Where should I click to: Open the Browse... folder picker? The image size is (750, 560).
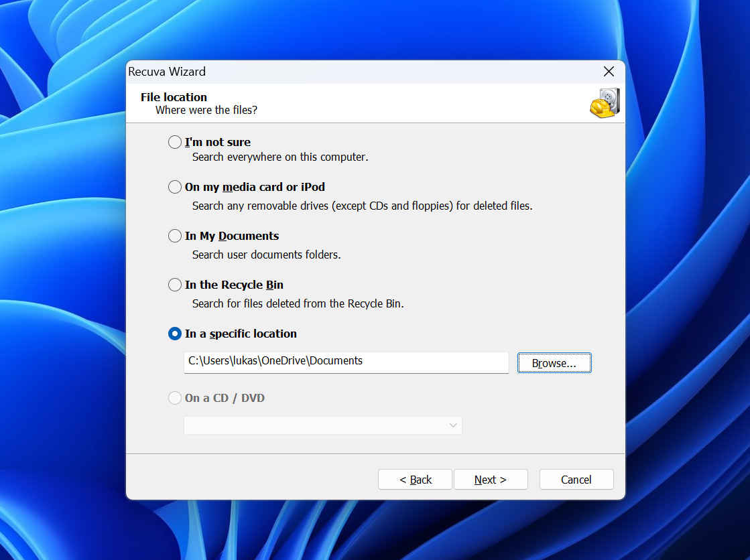point(554,363)
